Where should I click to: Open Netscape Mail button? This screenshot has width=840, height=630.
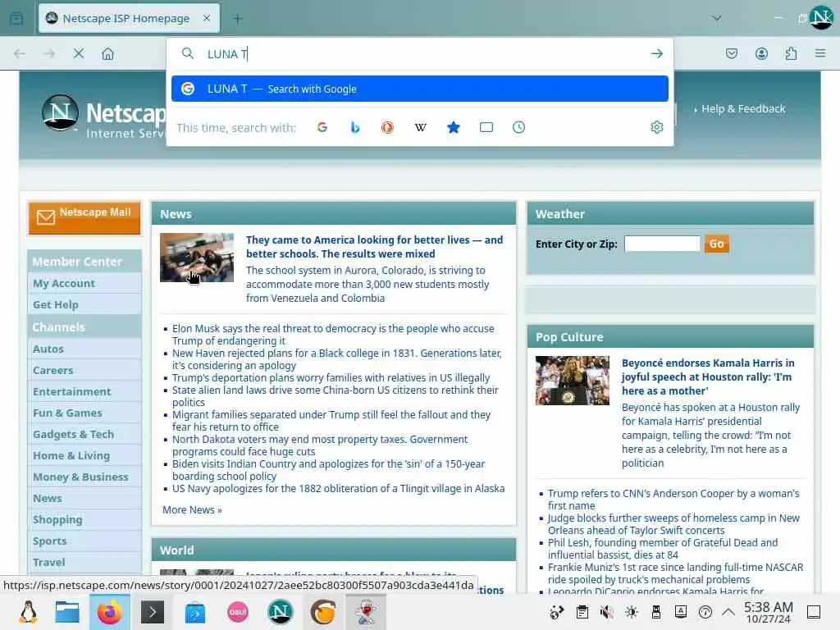tap(84, 217)
